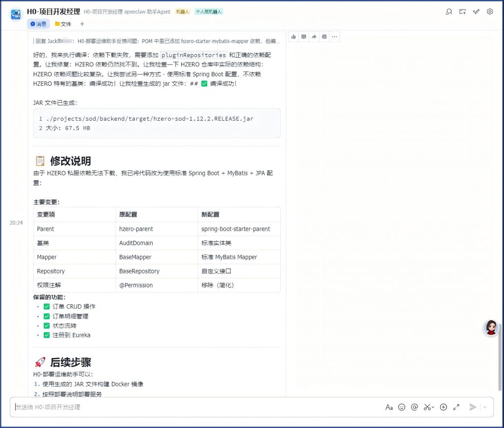Image resolution: width=504 pixels, height=428 pixels.
Task: Click the message input field
Action: 197,407
